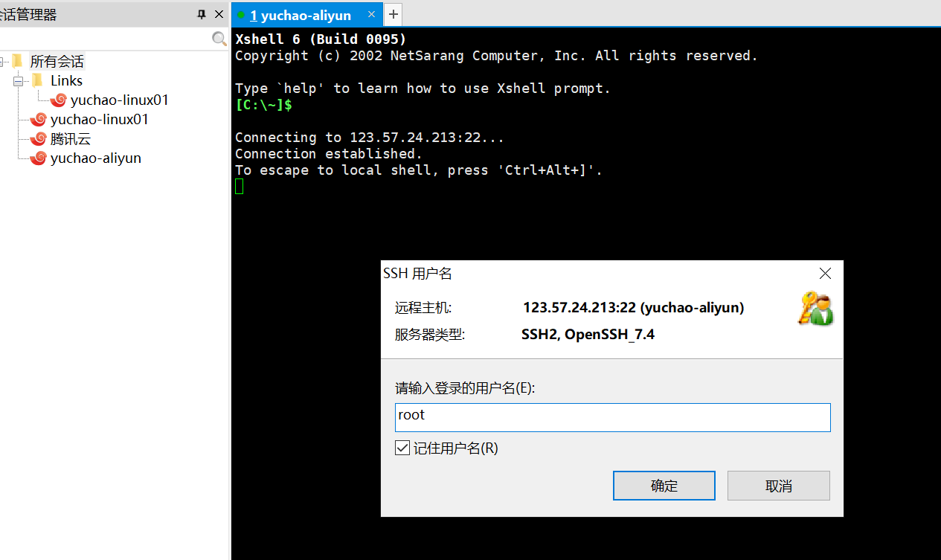Switch to the yuchao-aliyun terminal tab
The width and height of the screenshot is (941, 560).
[x=301, y=15]
